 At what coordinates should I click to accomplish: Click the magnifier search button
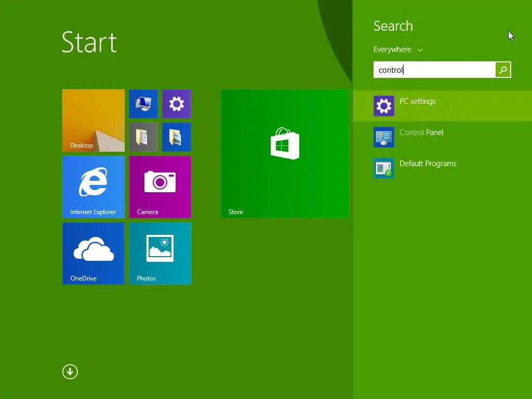503,70
